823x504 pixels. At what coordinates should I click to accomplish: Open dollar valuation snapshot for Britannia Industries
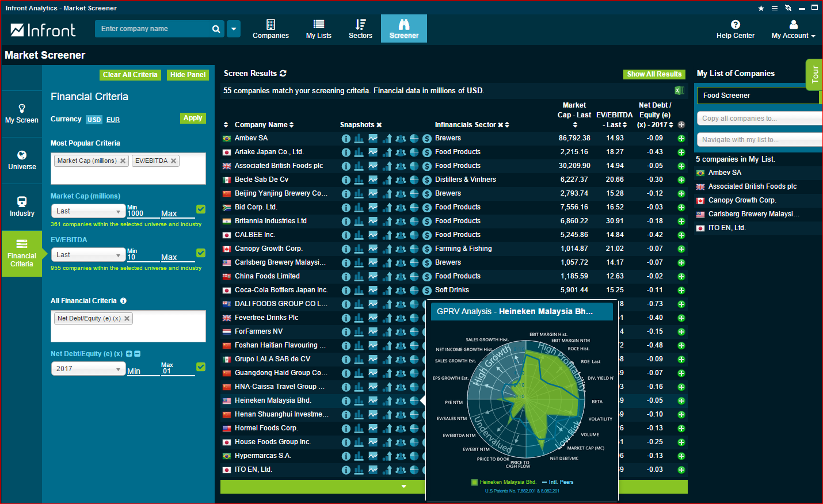[x=427, y=221]
